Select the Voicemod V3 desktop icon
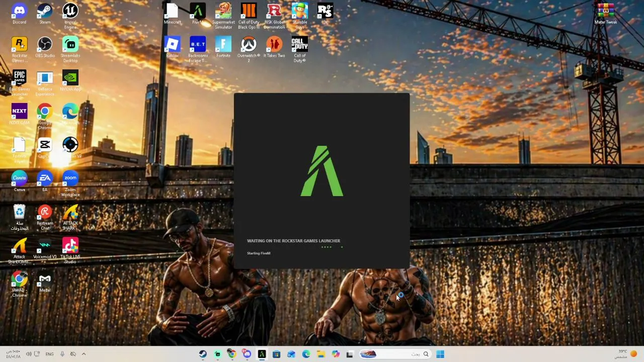Viewport: 644px width, 362px height. coord(45,248)
